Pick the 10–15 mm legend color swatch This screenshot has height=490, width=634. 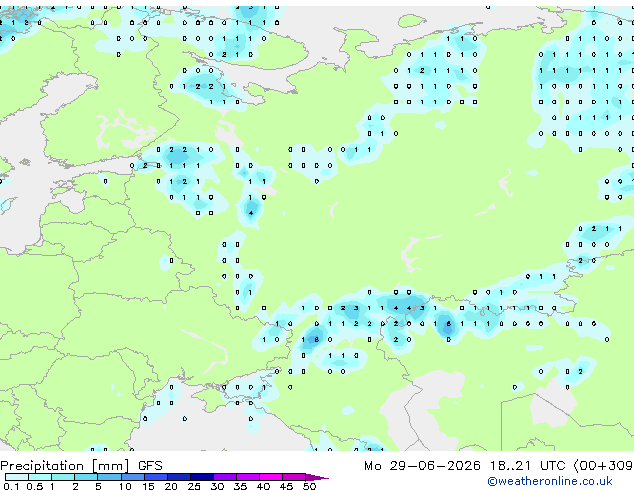coord(133,477)
